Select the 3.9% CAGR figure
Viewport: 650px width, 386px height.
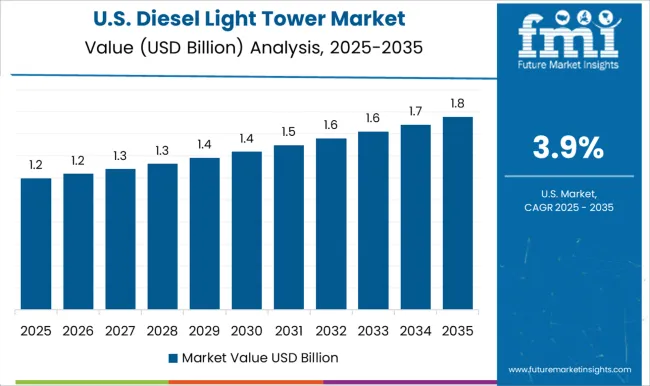coord(568,148)
